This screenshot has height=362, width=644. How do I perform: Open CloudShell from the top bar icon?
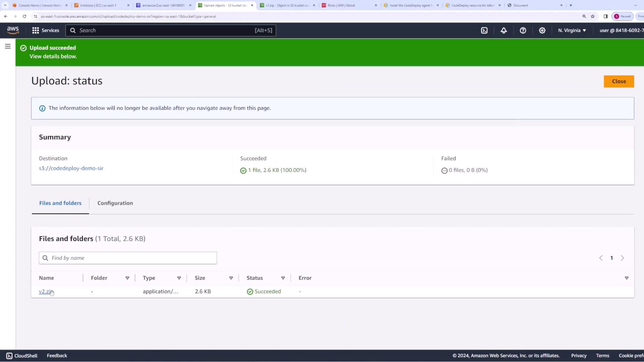484,31
